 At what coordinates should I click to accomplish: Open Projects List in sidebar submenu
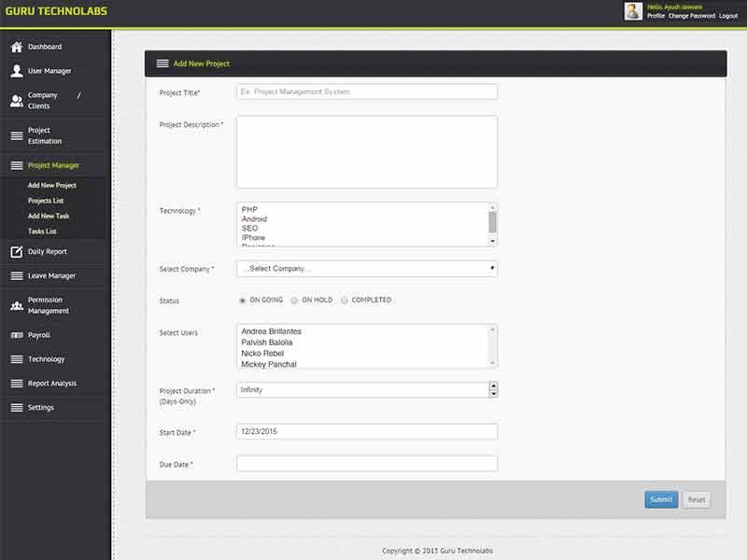click(x=46, y=201)
